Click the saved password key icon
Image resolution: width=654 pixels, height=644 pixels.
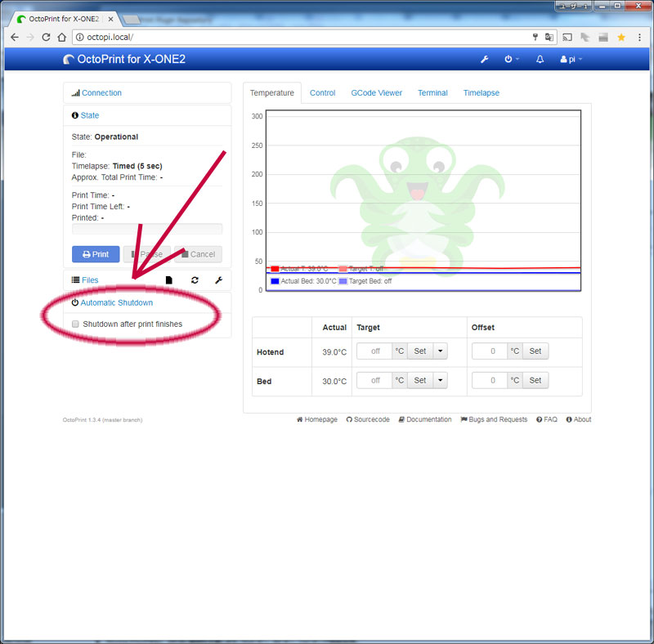click(x=535, y=37)
